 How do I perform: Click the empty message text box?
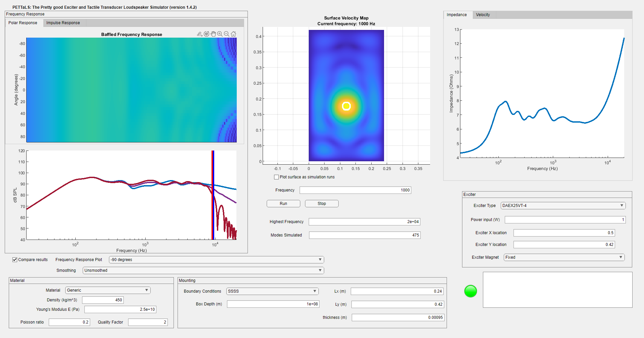coord(558,290)
